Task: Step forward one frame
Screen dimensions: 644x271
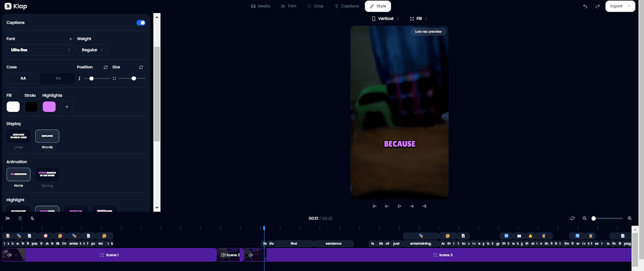Action: (x=412, y=206)
